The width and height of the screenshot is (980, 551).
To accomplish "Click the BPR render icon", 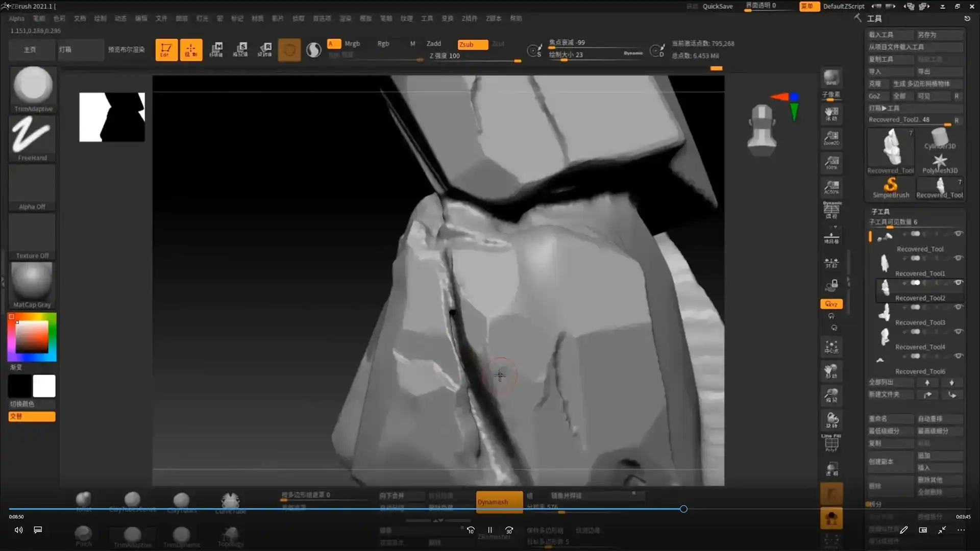I will [x=831, y=78].
